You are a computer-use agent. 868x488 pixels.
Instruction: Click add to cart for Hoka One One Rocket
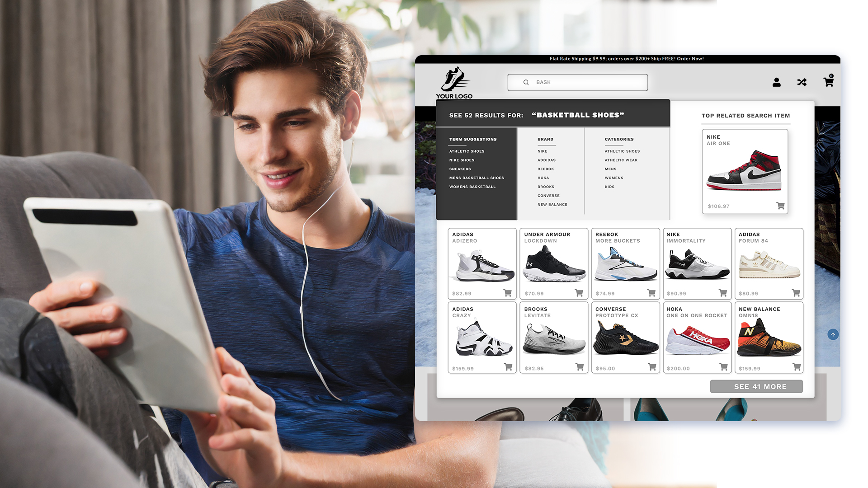coord(723,368)
